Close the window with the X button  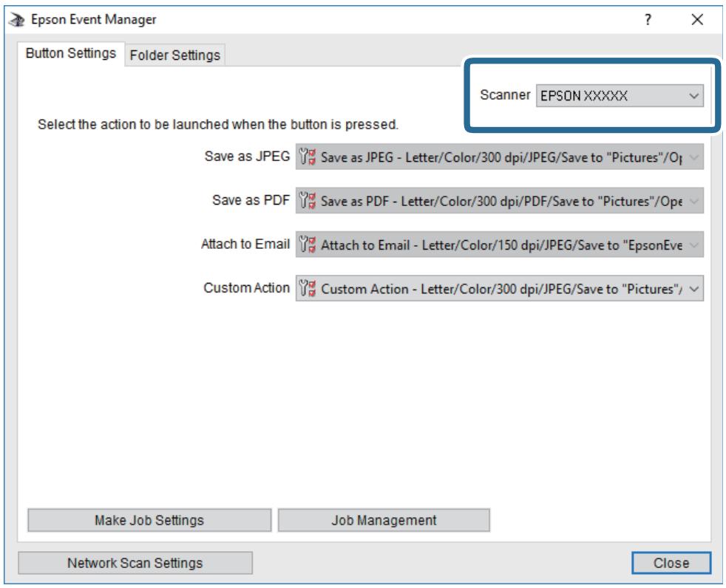(x=697, y=20)
